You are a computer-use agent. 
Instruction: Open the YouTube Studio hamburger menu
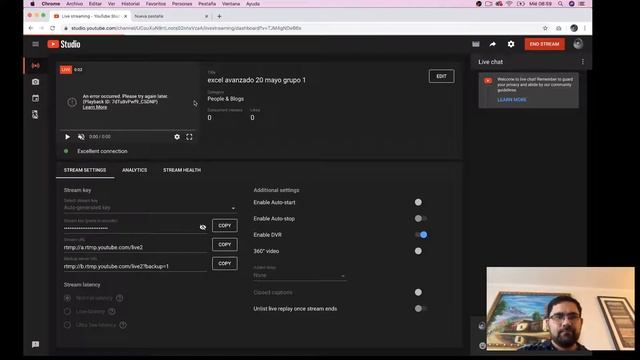36,44
